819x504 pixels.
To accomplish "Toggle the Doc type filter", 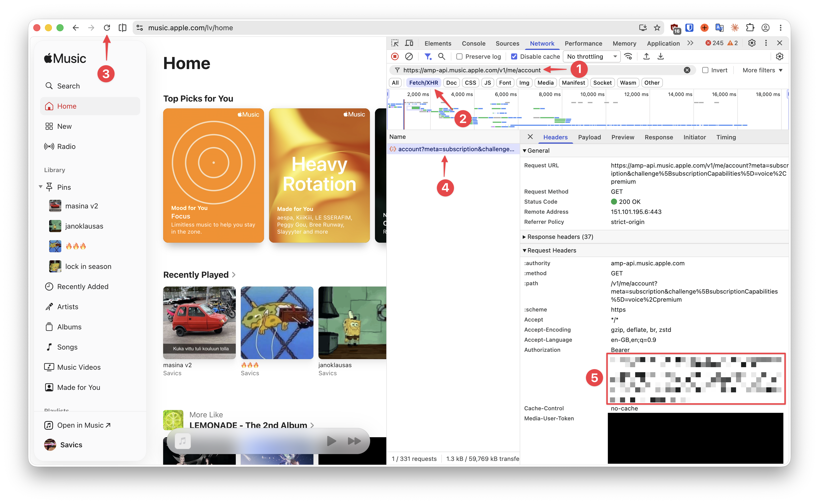I will click(x=451, y=83).
